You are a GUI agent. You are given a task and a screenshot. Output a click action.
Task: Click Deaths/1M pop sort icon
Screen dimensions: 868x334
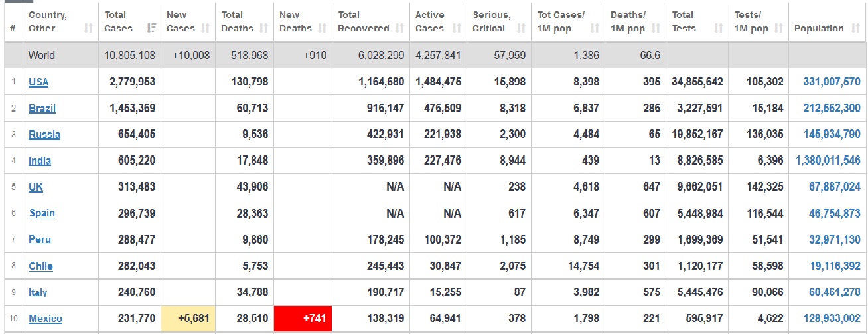pyautogui.click(x=655, y=29)
